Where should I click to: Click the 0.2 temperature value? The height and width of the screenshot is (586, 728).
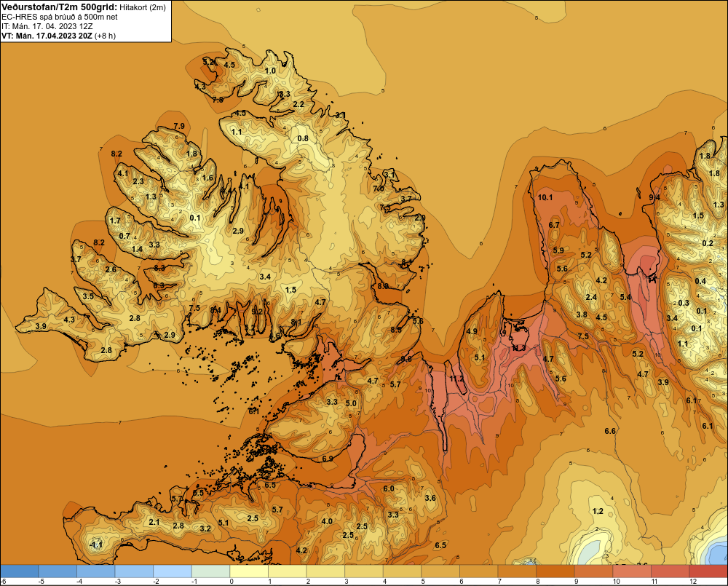(x=708, y=243)
